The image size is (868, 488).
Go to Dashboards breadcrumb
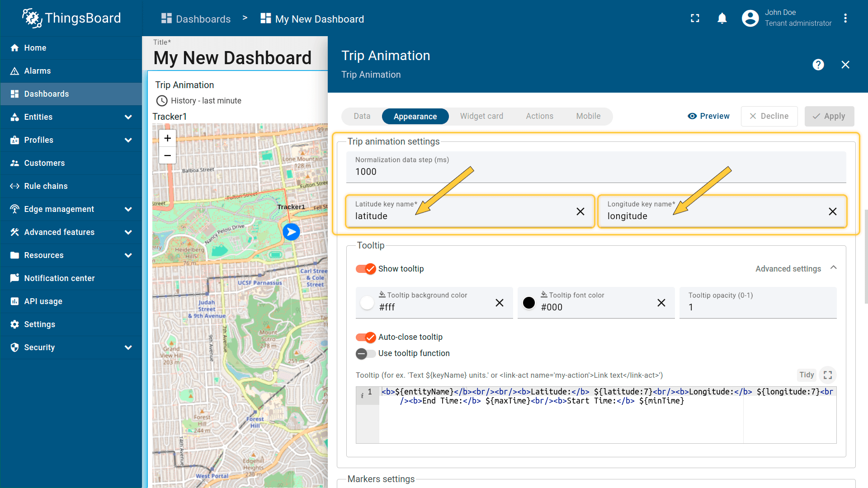[x=196, y=19]
